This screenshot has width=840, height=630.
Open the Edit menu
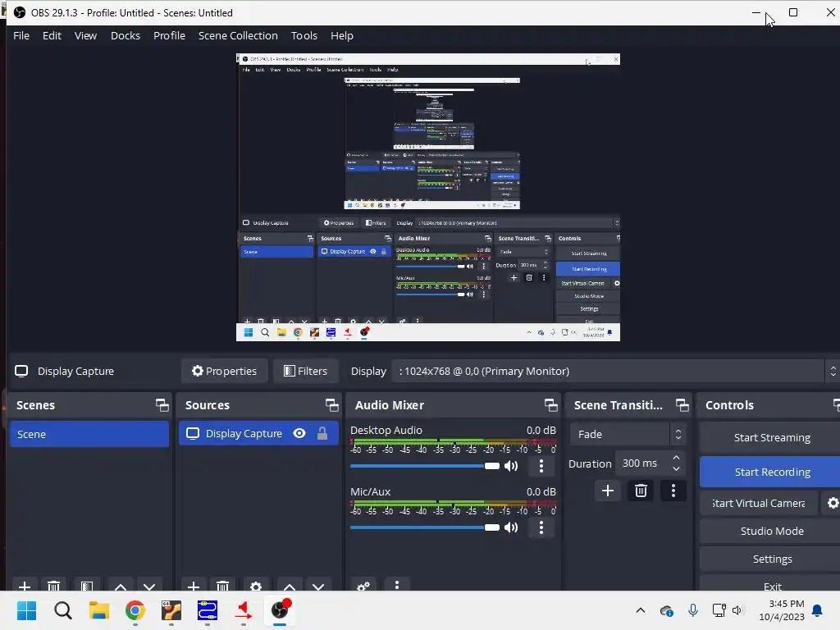(x=52, y=36)
